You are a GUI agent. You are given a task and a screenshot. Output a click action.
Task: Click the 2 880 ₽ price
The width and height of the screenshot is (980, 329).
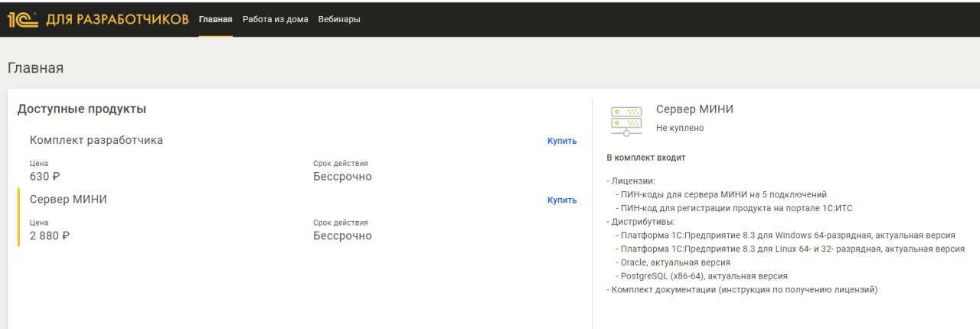50,236
